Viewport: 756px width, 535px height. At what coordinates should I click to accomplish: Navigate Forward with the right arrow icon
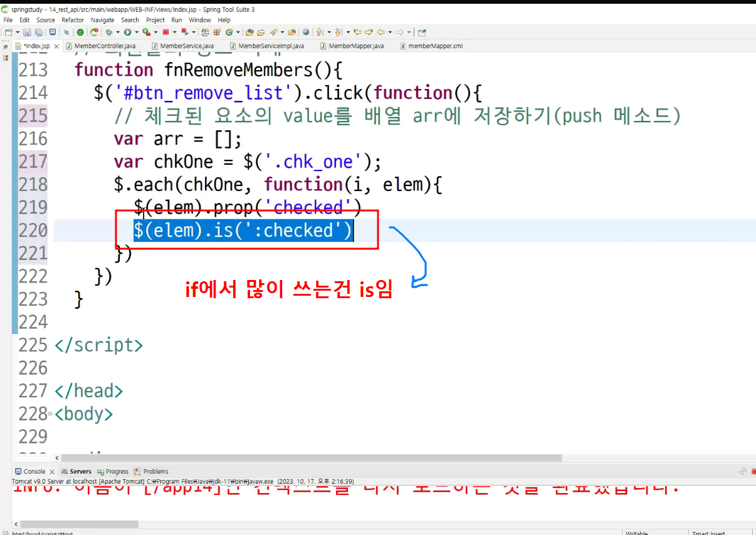coord(399,32)
